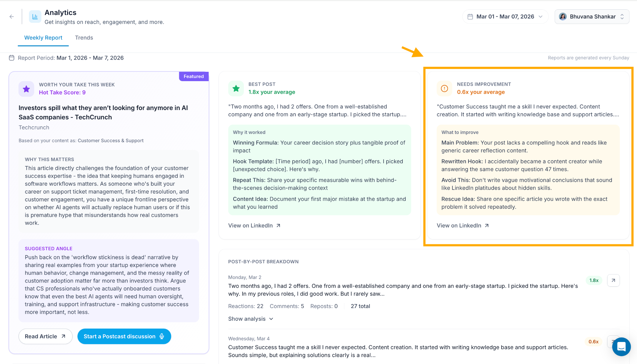The image size is (637, 364).
Task: Open the Bhuvana Shankar account selector
Action: point(592,17)
